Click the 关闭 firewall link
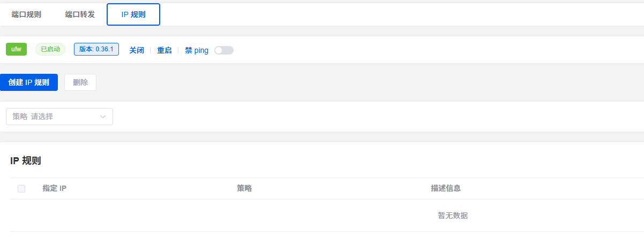Image resolution: width=644 pixels, height=246 pixels. 137,50
